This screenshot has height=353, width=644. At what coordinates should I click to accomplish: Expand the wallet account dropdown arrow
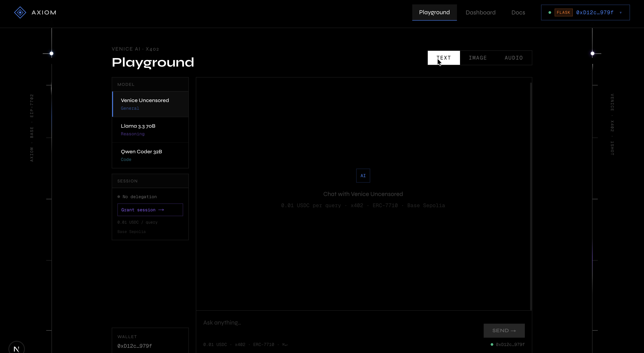(621, 13)
